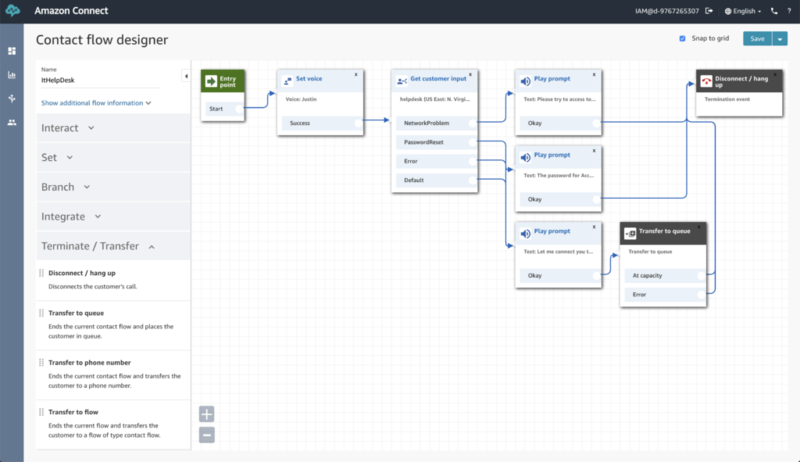Click the Get customer input block icon
Viewport: 800px width, 462px height.
[402, 81]
